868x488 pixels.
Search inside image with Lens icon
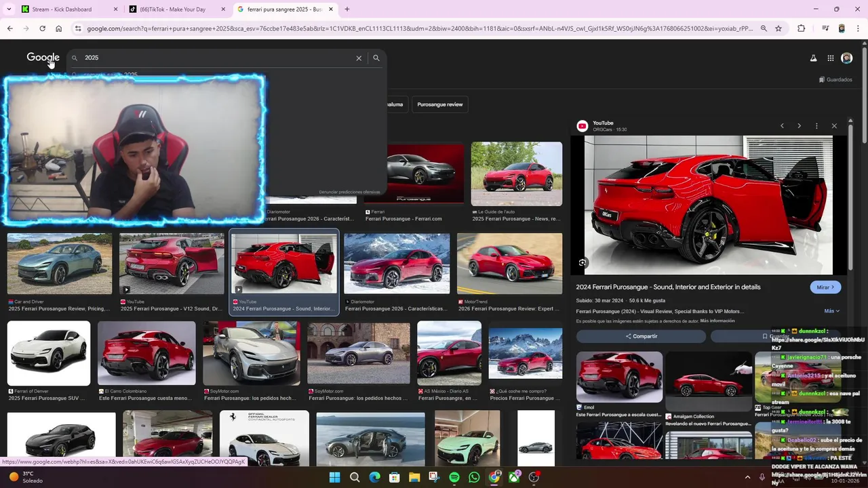coord(583,262)
